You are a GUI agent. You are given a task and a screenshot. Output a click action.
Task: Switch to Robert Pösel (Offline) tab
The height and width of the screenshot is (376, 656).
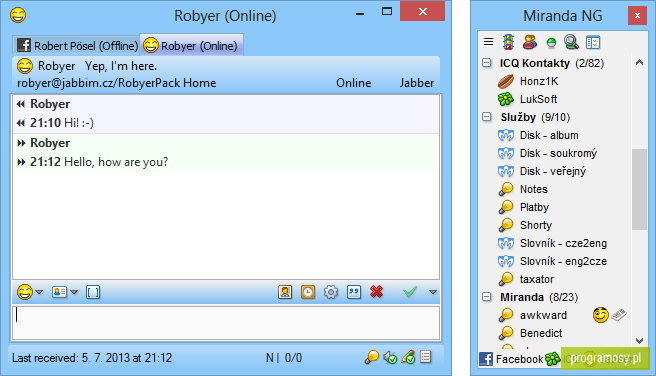coord(77,46)
